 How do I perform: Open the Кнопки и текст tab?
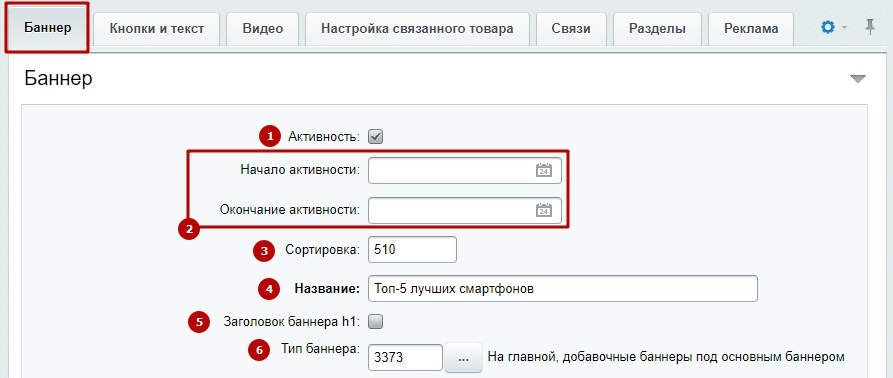[157, 28]
